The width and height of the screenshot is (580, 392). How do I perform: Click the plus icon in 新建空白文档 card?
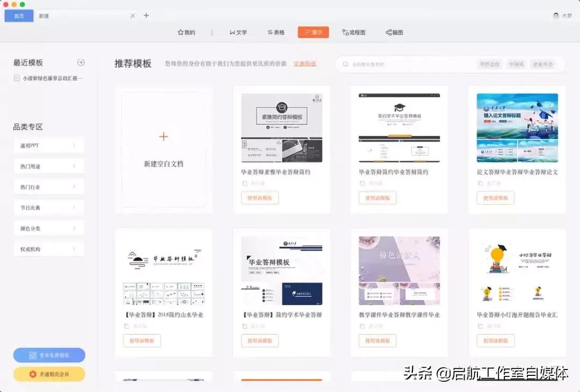tap(163, 136)
